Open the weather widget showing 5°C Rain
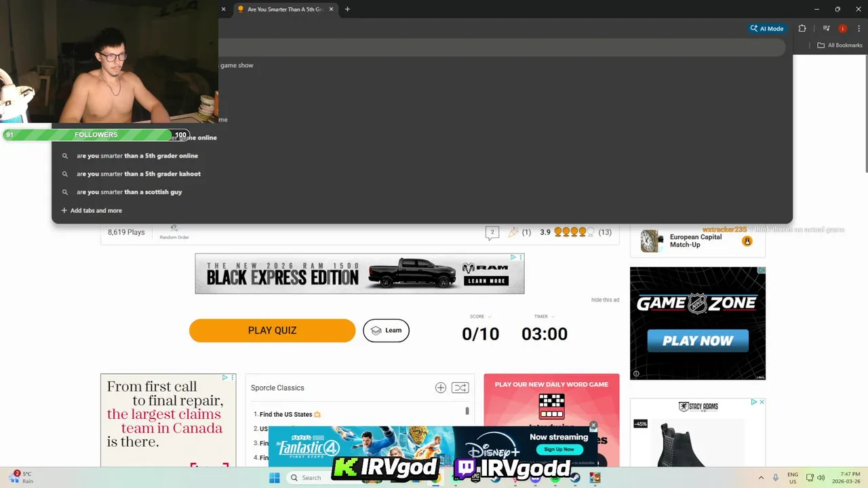The height and width of the screenshot is (488, 868). point(20,477)
